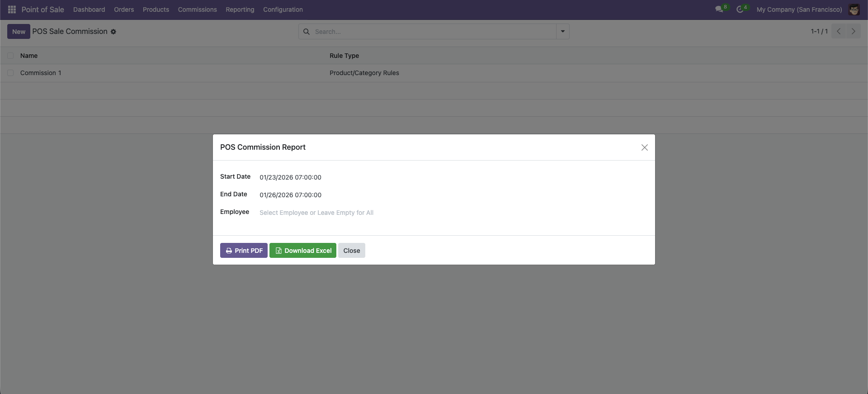This screenshot has height=394, width=868.
Task: Focus the Search input box
Action: coord(434,32)
